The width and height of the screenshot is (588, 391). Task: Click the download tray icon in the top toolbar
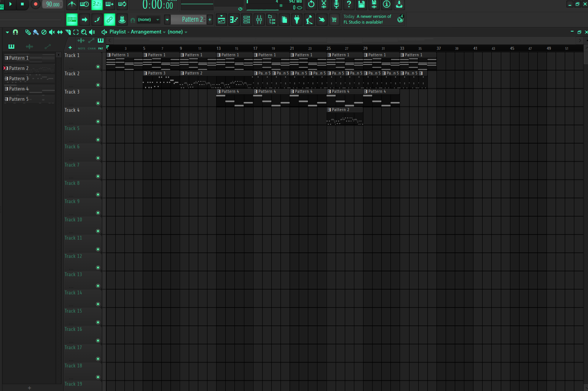[x=399, y=4]
